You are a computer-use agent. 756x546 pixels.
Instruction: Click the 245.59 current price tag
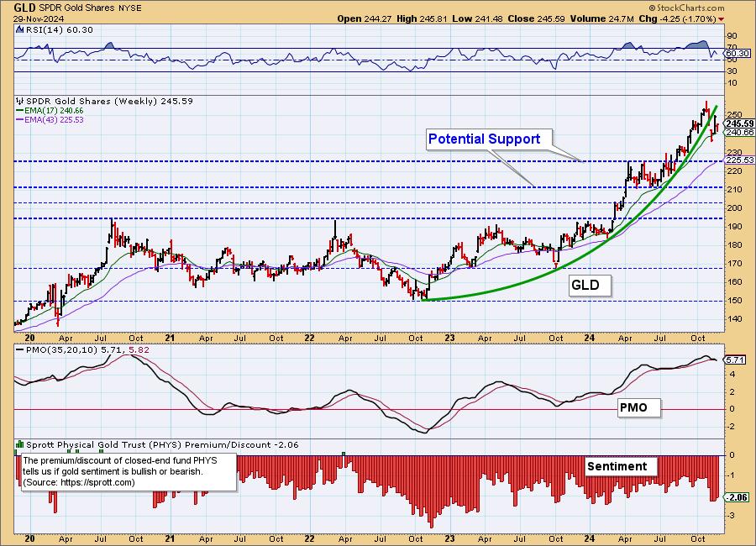pos(739,124)
